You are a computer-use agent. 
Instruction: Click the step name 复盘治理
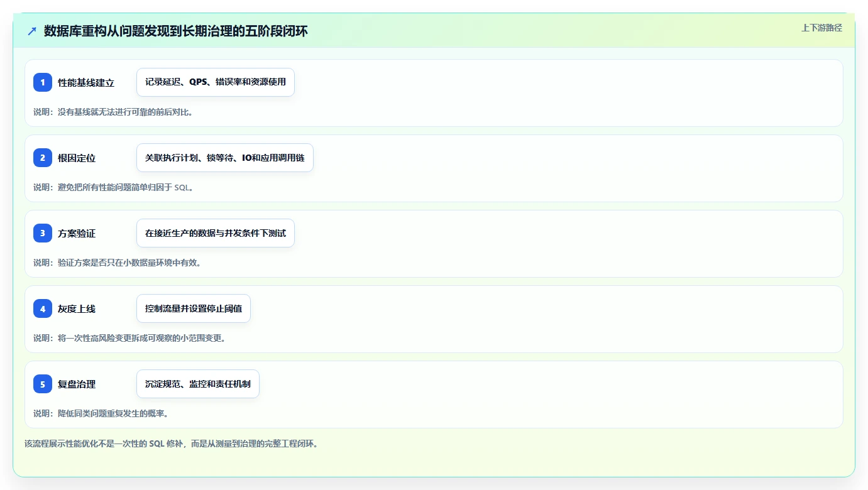point(77,384)
